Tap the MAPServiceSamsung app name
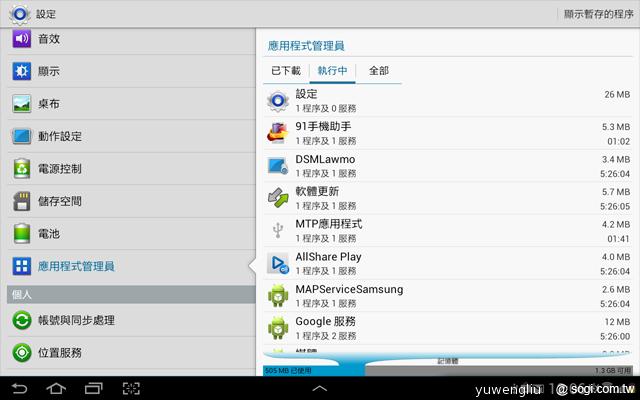This screenshot has width=640, height=400. [349, 289]
